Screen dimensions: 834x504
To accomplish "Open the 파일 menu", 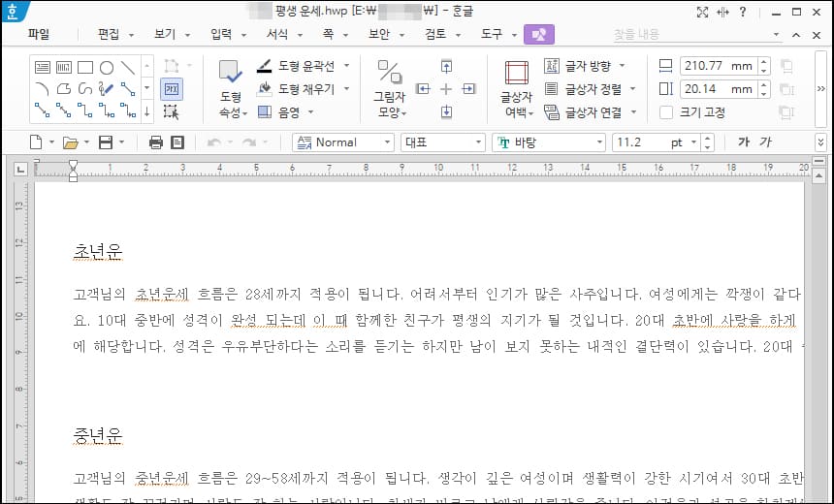I will click(x=39, y=35).
